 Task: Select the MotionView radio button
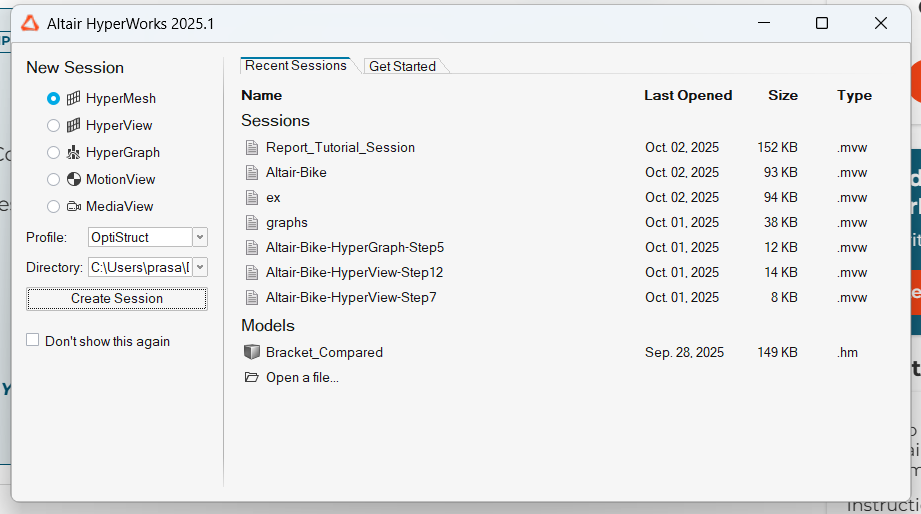54,180
